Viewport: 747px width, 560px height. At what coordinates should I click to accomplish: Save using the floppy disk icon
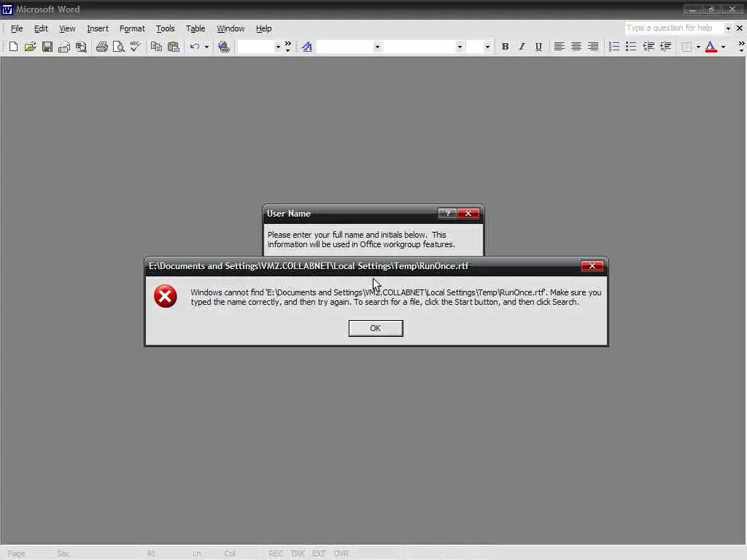click(x=47, y=47)
